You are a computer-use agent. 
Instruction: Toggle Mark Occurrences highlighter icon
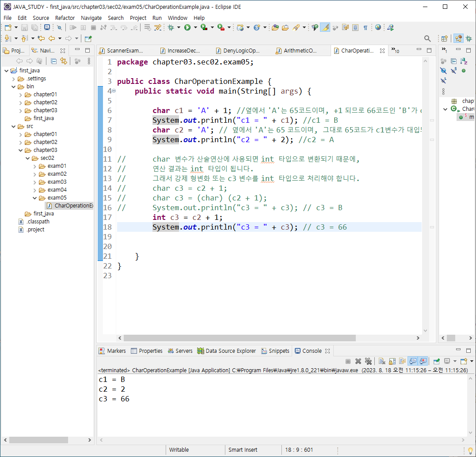325,27
